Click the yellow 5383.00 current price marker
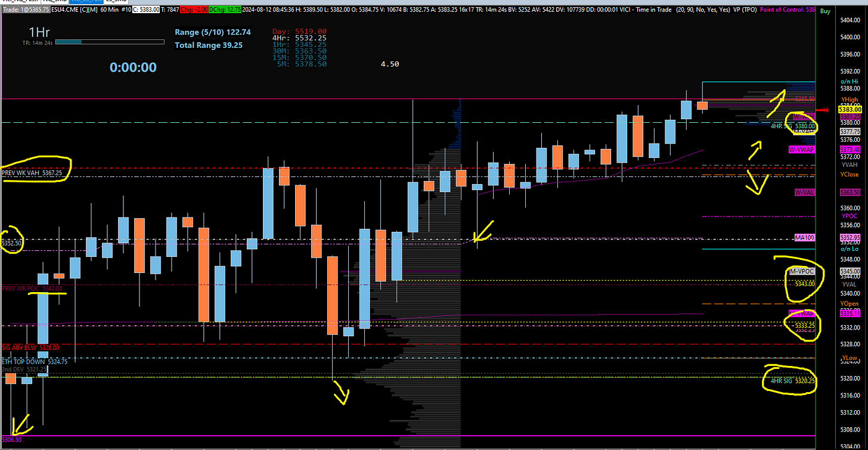The image size is (868, 450). (851, 110)
